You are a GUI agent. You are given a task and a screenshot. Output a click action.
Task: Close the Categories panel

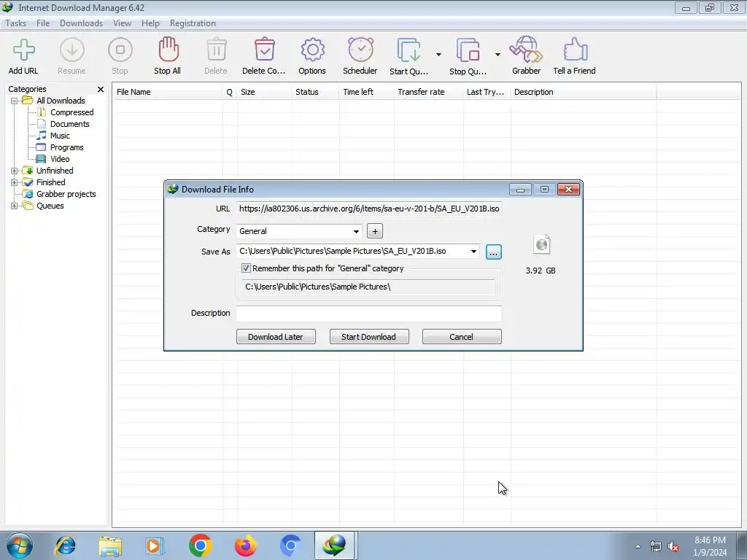click(101, 89)
